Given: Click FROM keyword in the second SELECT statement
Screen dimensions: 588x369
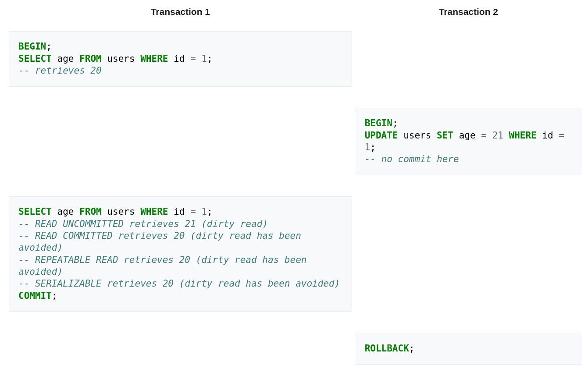Looking at the screenshot, I should tap(90, 212).
